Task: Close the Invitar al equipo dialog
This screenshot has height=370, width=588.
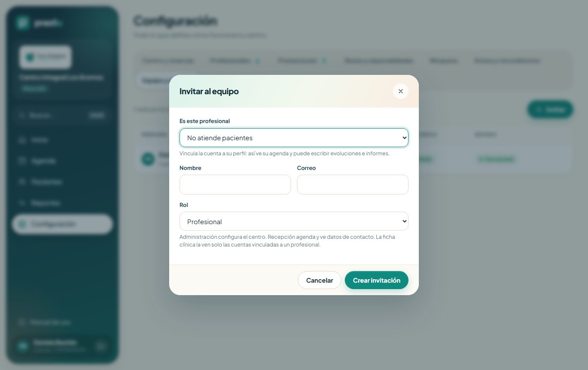Action: click(x=400, y=91)
